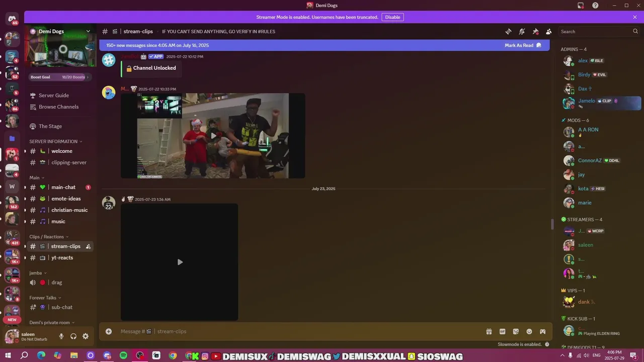
Task: Open the Boost Goal progress bar
Action: point(60,77)
